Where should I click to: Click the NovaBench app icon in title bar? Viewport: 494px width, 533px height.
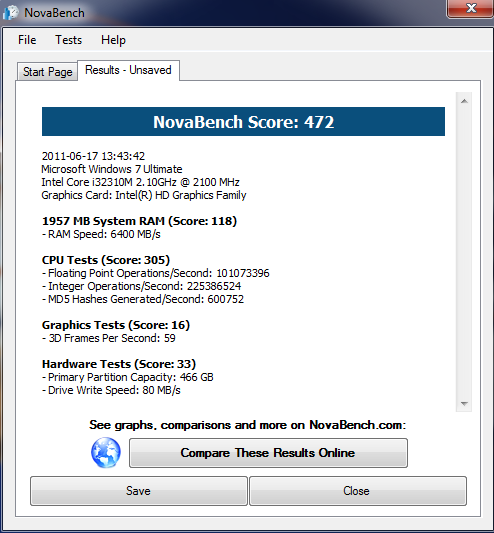point(11,13)
